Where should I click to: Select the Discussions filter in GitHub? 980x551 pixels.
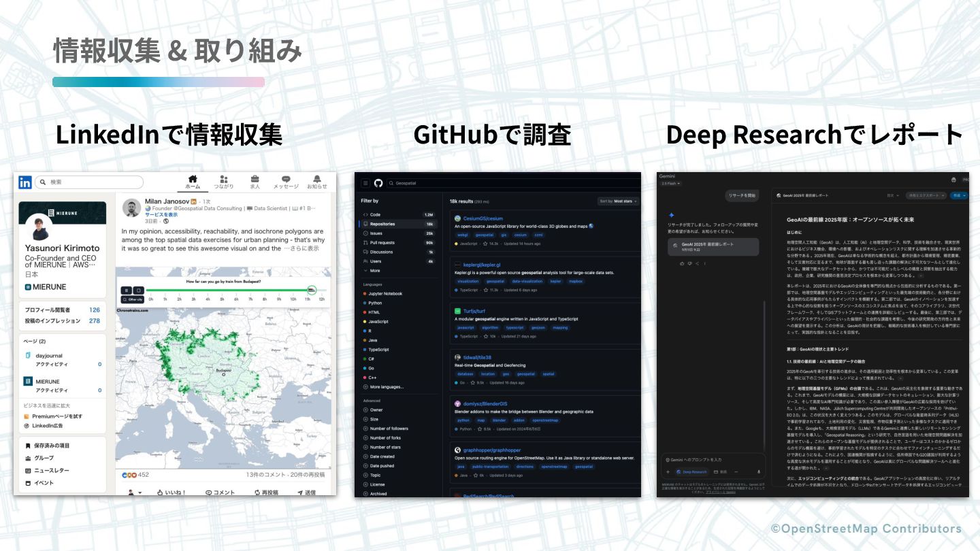coord(398,252)
